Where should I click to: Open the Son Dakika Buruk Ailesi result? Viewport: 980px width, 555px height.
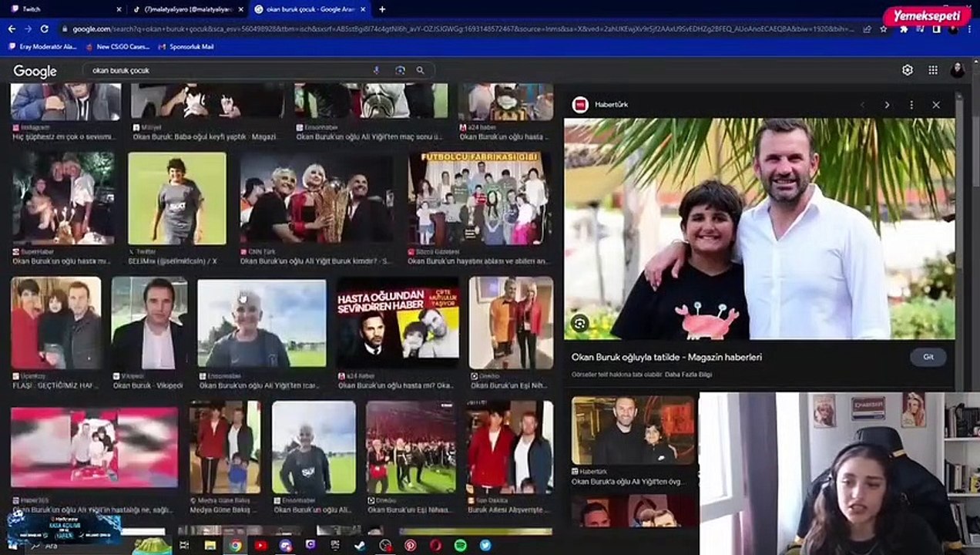[508, 447]
